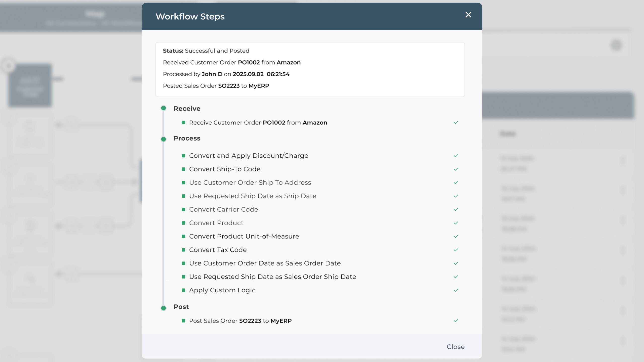Click checkmark for Apply Custom Logic
644x362 pixels.
(456, 290)
